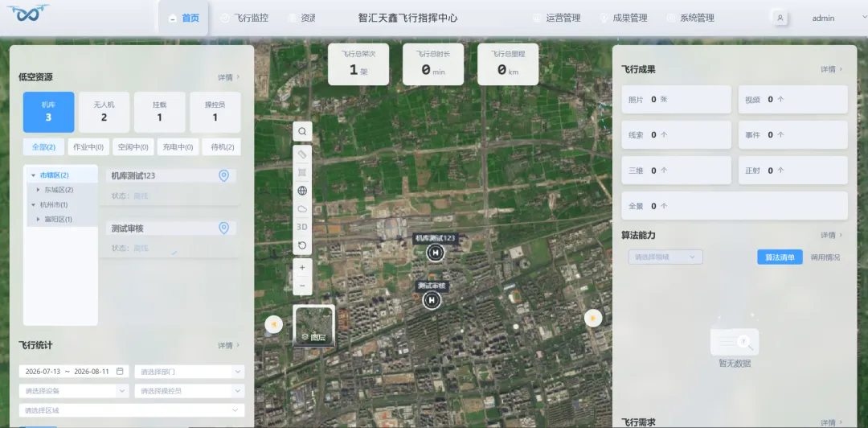Screen dimensions: 868x428
Task: Click the 三维 results card
Action: [677, 171]
